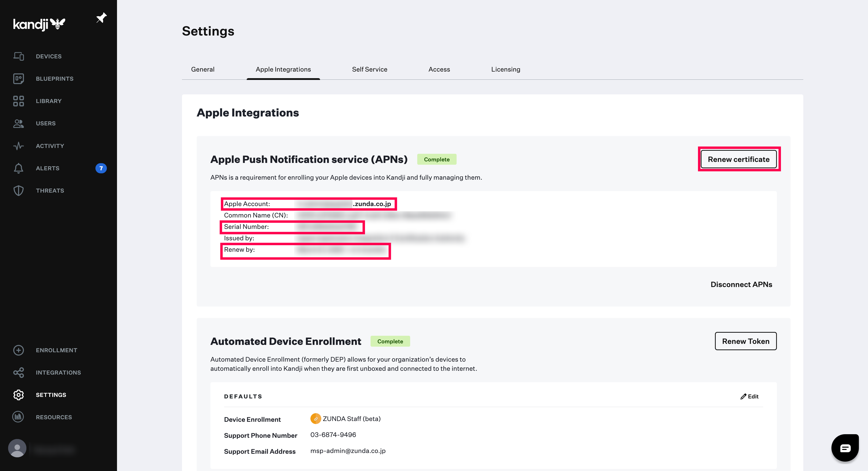Unpin the sidebar with the pin icon
Image resolution: width=868 pixels, height=471 pixels.
101,18
